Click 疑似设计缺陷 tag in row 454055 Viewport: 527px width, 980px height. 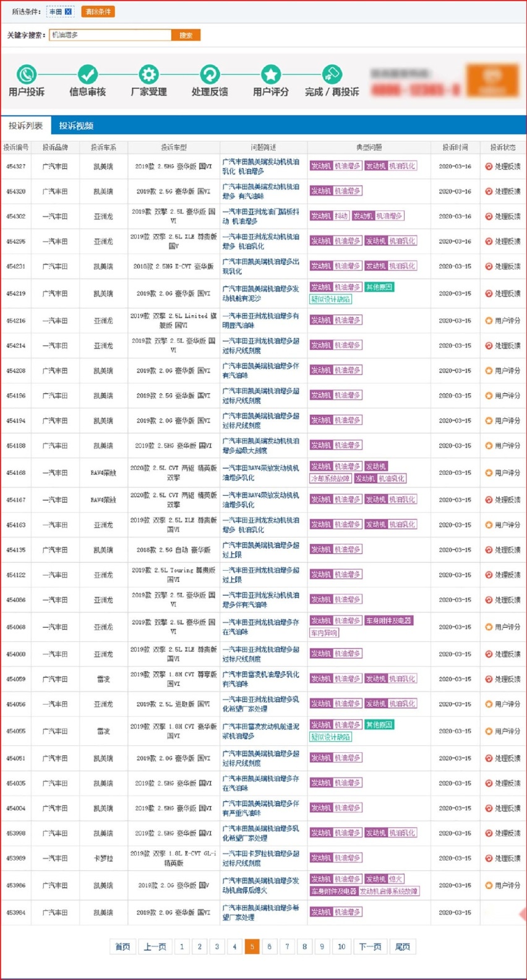click(331, 737)
